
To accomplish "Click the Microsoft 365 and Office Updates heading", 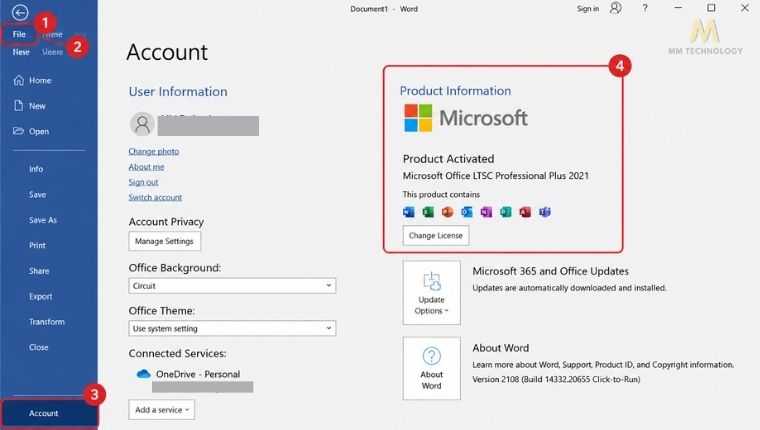I will [x=550, y=271].
